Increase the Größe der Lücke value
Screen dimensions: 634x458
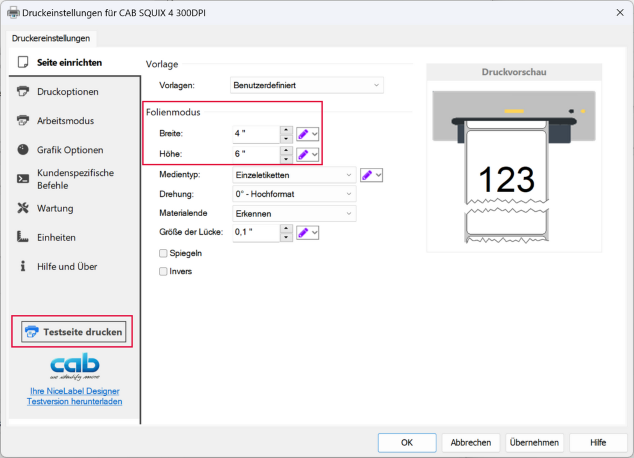tap(286, 228)
